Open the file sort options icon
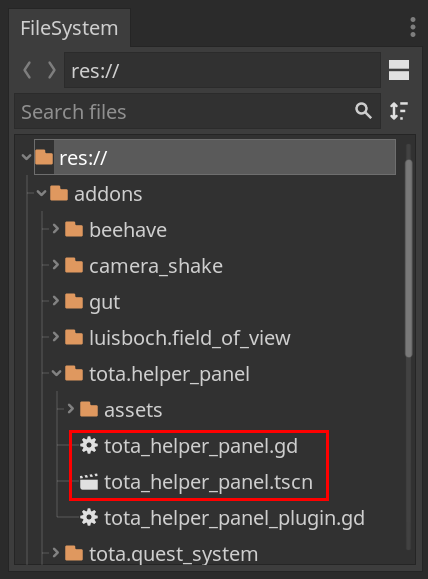This screenshot has width=428, height=579. point(399,111)
